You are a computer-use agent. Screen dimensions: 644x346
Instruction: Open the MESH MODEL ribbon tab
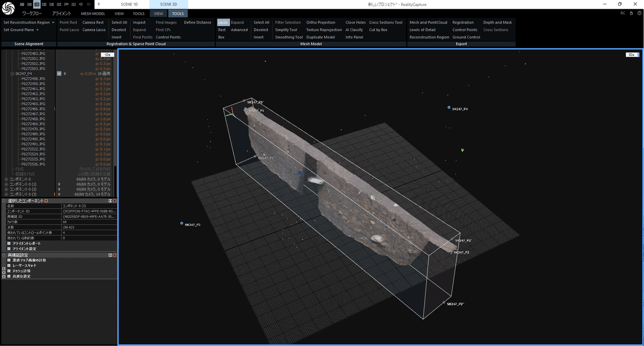[93, 13]
